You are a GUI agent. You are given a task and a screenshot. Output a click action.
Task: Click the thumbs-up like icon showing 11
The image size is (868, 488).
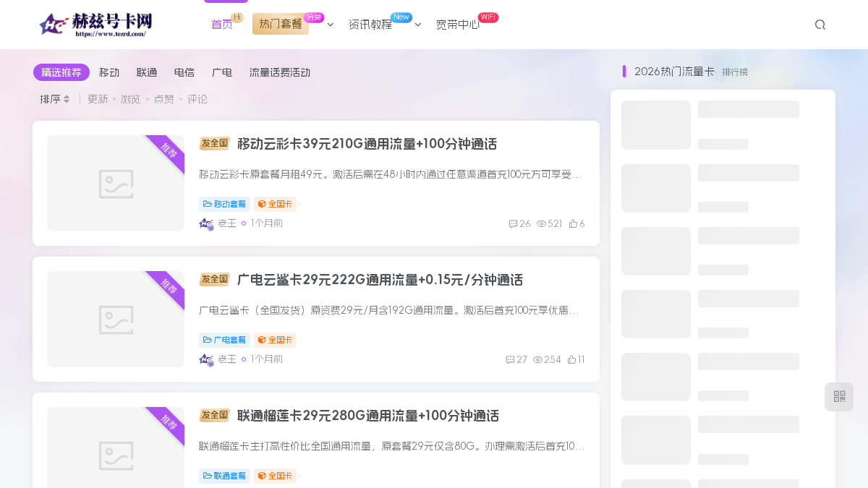tap(571, 360)
